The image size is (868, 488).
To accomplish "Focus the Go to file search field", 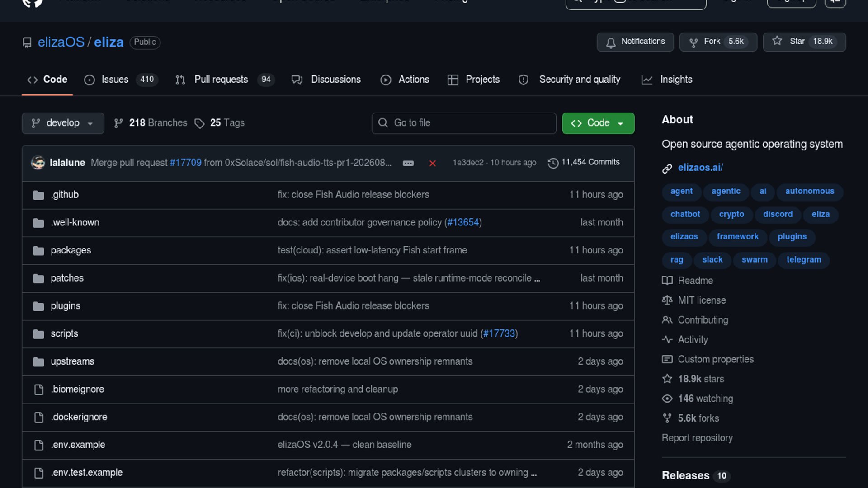I will pyautogui.click(x=464, y=123).
